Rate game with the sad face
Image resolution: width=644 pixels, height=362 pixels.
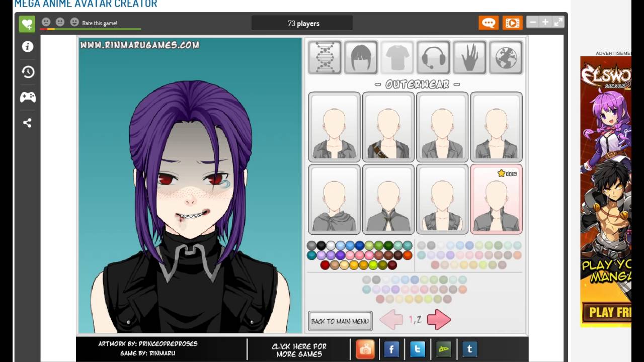46,22
